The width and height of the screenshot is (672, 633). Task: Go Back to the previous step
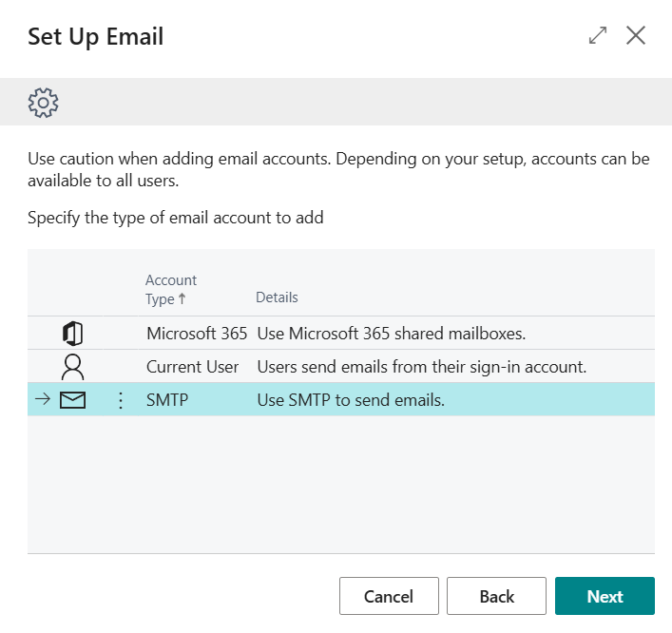[x=496, y=596]
